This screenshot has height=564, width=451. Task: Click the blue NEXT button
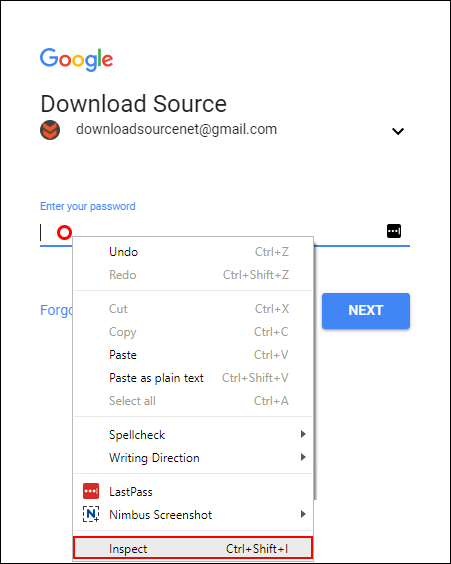point(366,310)
